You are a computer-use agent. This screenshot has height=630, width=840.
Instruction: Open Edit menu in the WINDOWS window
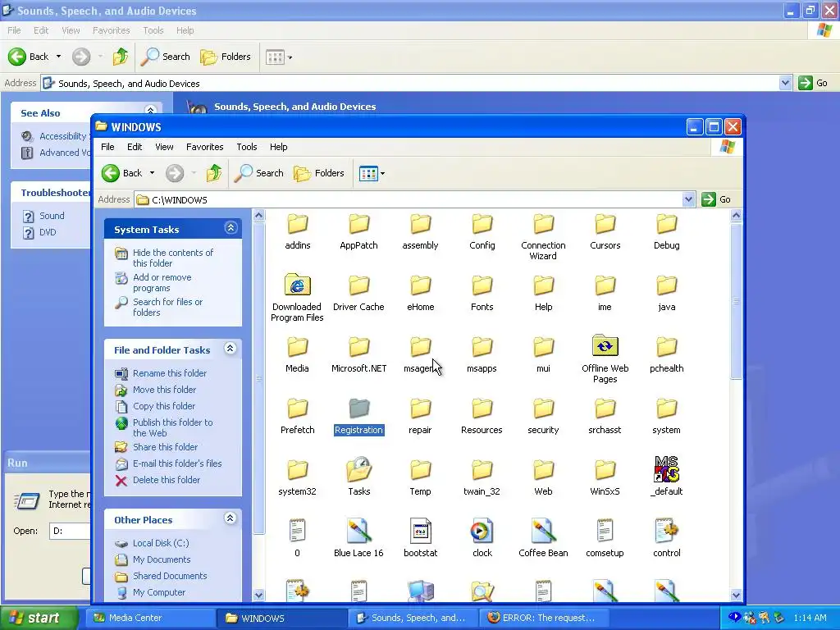[x=135, y=147]
